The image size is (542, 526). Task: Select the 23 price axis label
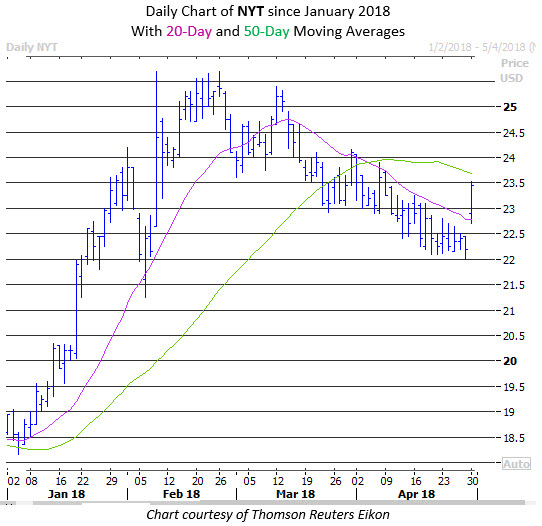pyautogui.click(x=509, y=209)
